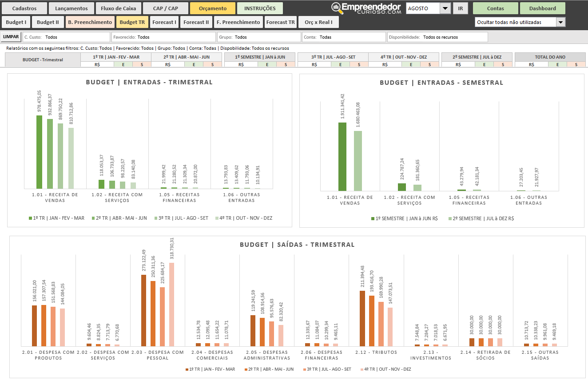Open the Dashboard button
The width and height of the screenshot is (588, 380).
pyautogui.click(x=542, y=8)
